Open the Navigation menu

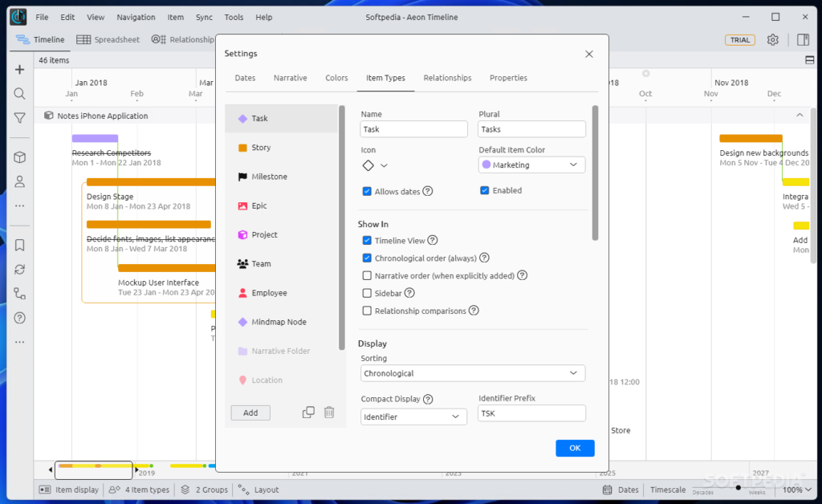(136, 17)
